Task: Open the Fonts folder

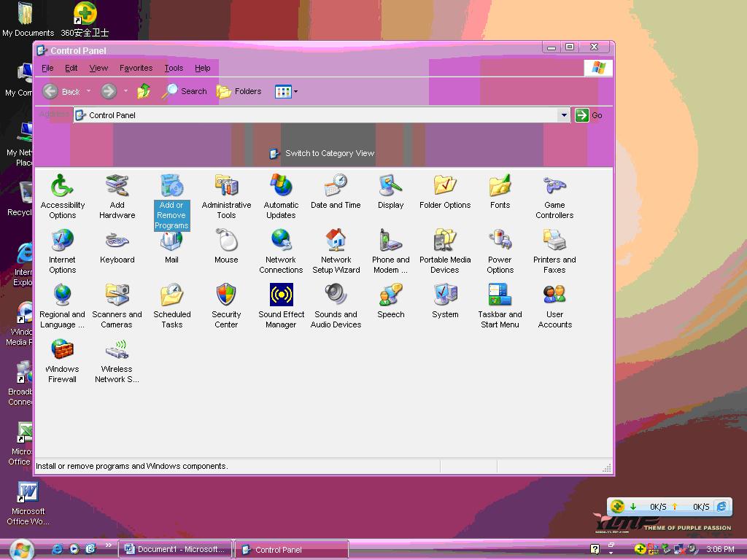Action: 500,192
